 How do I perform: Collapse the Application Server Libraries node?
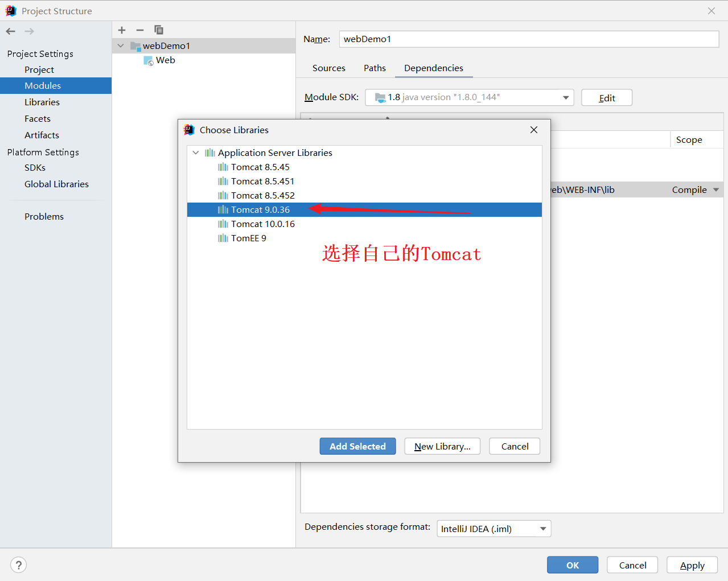pyautogui.click(x=196, y=153)
